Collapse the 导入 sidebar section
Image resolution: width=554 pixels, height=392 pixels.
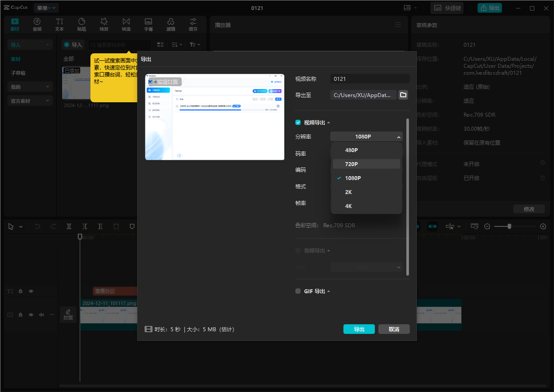click(x=30, y=45)
